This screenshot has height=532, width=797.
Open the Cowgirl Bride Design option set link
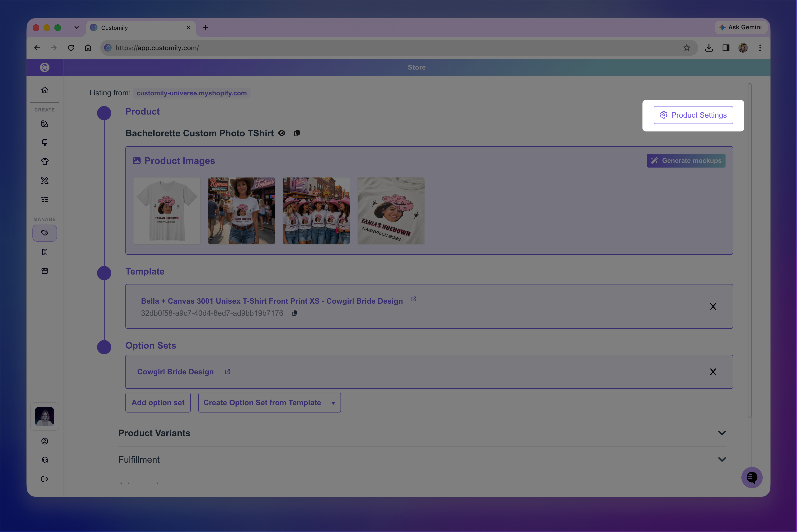[x=175, y=372]
